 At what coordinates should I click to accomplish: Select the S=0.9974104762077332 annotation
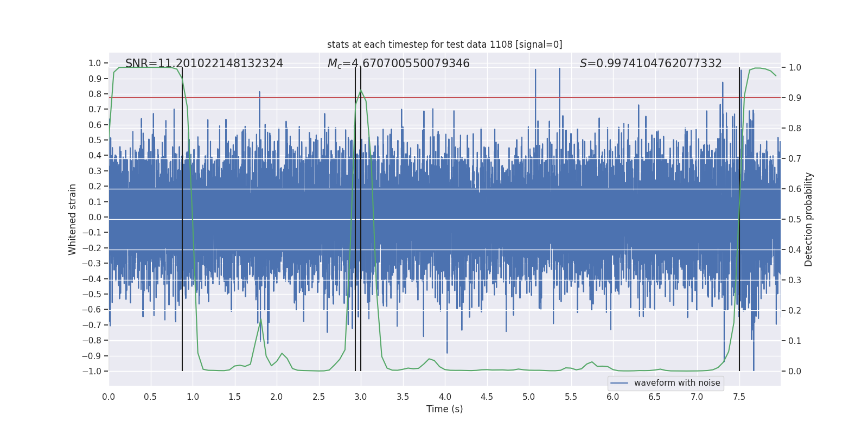tap(651, 63)
